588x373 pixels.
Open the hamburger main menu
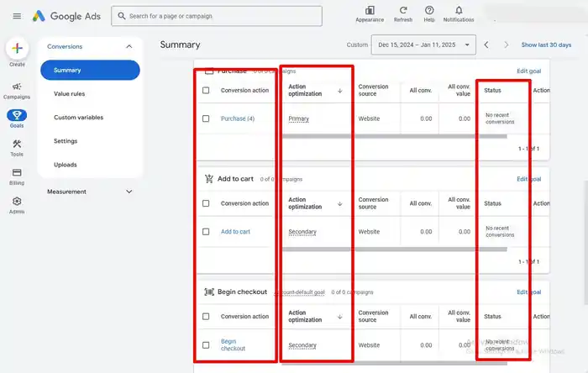pyautogui.click(x=17, y=16)
